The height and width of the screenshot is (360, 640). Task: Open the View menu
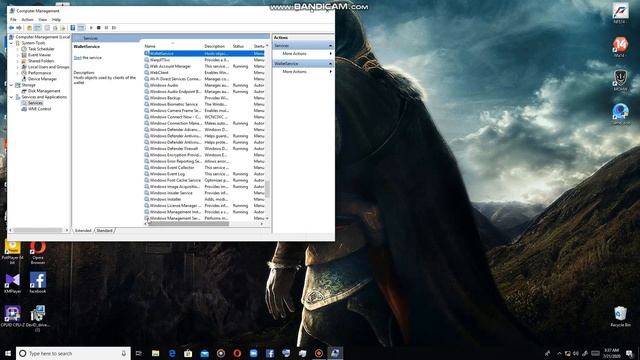(x=42, y=20)
